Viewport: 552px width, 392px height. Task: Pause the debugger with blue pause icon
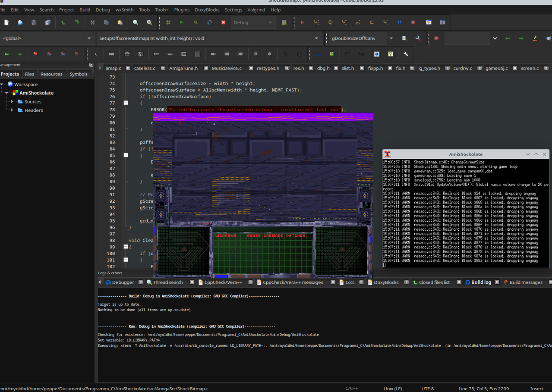pyautogui.click(x=399, y=22)
